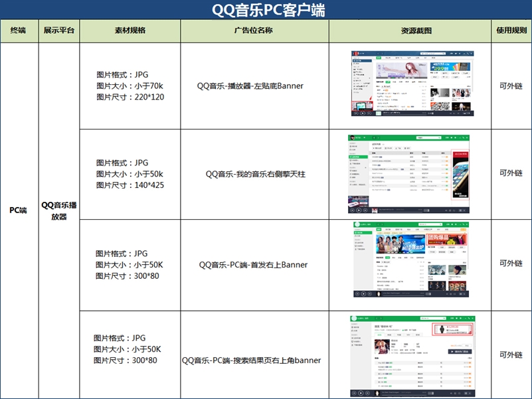
Task: Click 图片格式：JPG in the 左贴底Banner row
Action: (x=122, y=74)
